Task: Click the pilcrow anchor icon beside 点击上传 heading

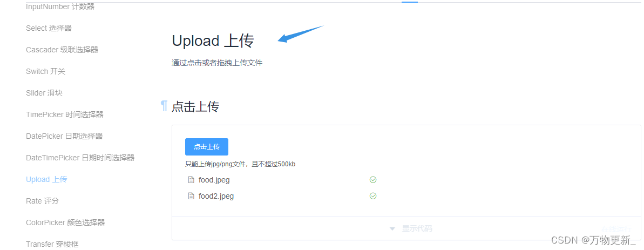Action: tap(164, 106)
